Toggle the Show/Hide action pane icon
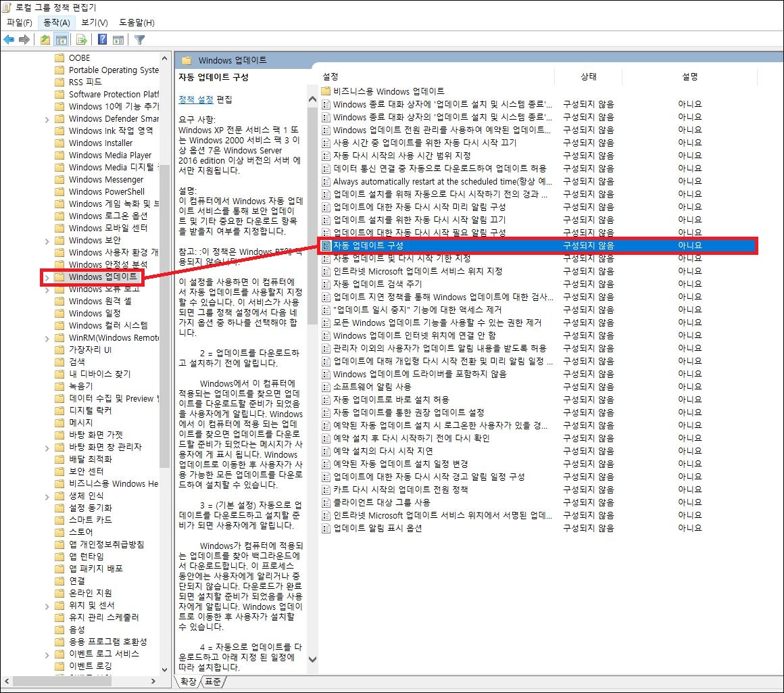784x693 pixels. 118,39
